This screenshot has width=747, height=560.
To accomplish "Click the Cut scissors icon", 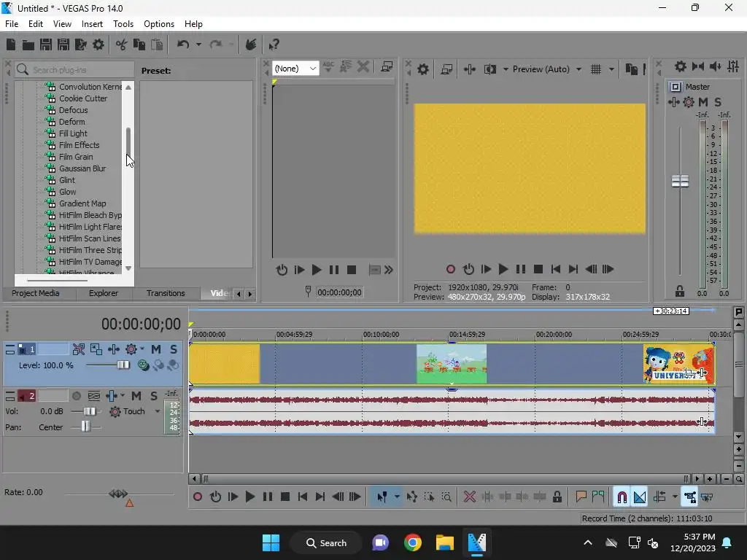I will (122, 44).
